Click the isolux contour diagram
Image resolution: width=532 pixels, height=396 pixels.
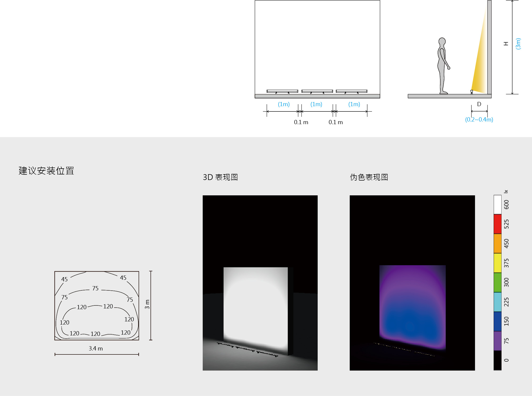coord(97,305)
